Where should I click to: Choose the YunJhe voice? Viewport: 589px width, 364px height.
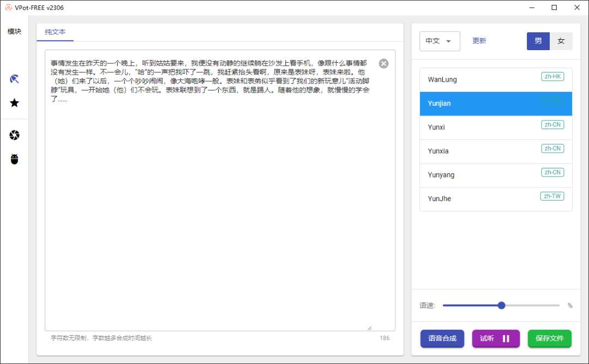pos(496,199)
